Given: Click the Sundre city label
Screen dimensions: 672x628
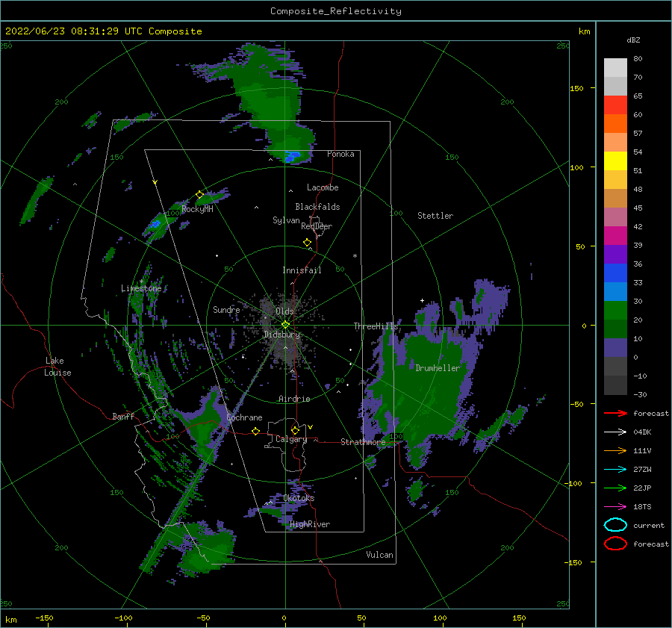Looking at the screenshot, I should (x=226, y=309).
